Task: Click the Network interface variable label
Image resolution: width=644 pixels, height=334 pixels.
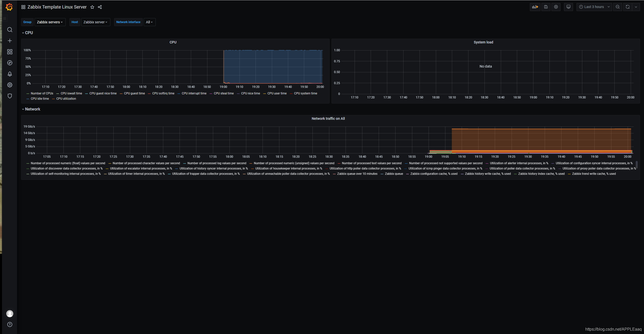Action: click(128, 22)
